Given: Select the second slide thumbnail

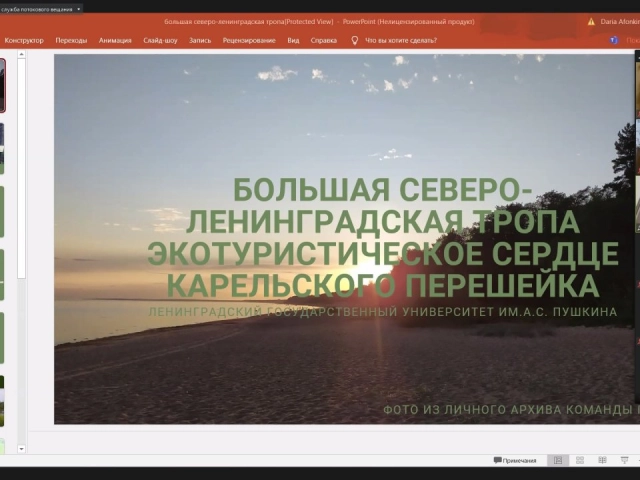Looking at the screenshot, I should (2, 149).
